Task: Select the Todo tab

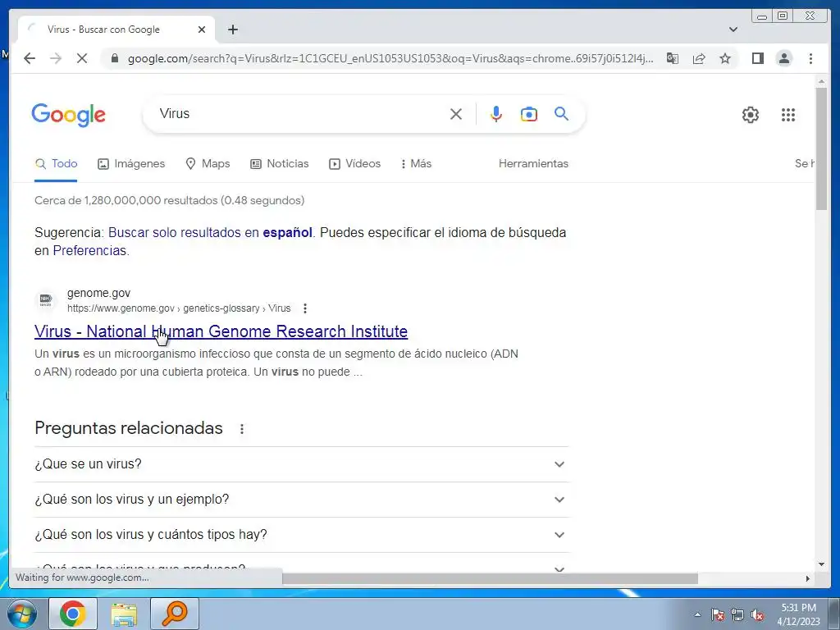Action: [56, 163]
